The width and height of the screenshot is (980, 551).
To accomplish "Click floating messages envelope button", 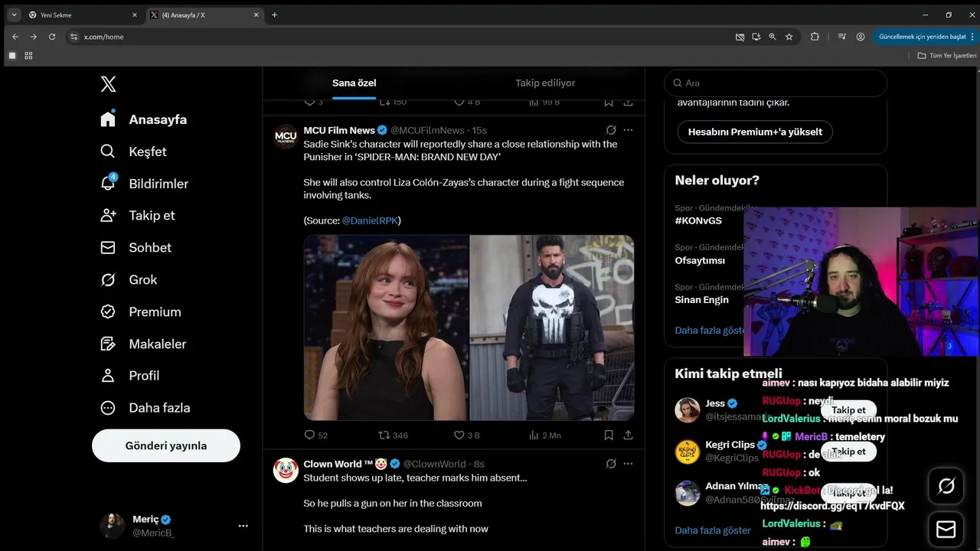I will coord(946,530).
